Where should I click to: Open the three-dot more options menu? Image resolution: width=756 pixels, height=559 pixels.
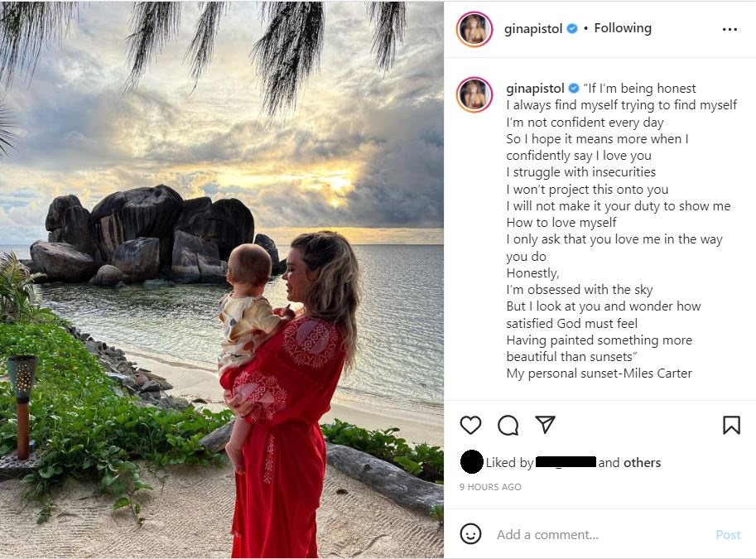[x=730, y=30]
